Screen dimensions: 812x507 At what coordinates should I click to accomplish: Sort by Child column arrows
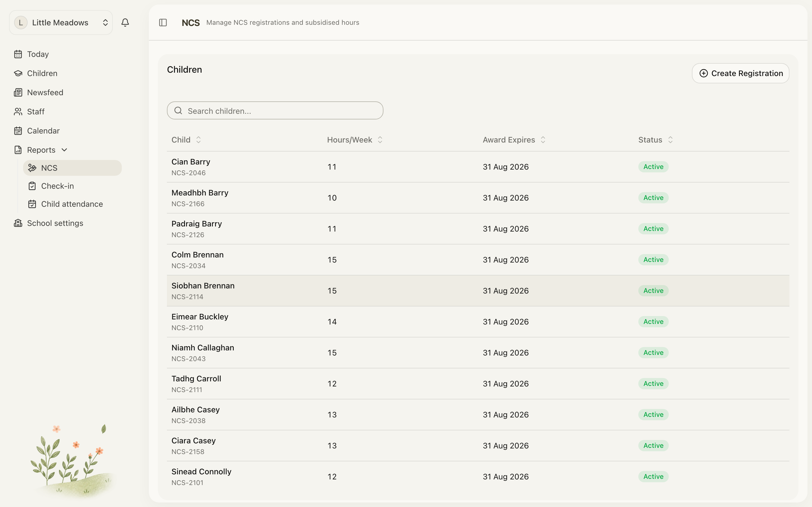point(198,140)
